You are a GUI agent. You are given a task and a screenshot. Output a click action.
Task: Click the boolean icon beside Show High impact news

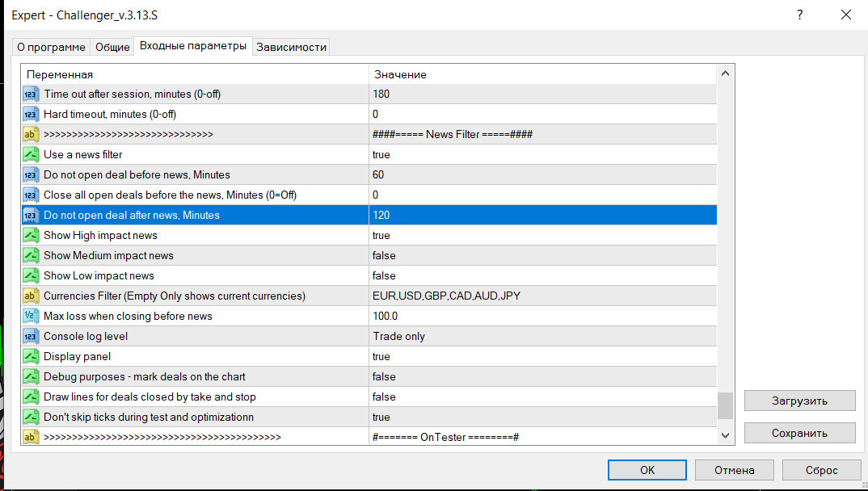[x=31, y=235]
